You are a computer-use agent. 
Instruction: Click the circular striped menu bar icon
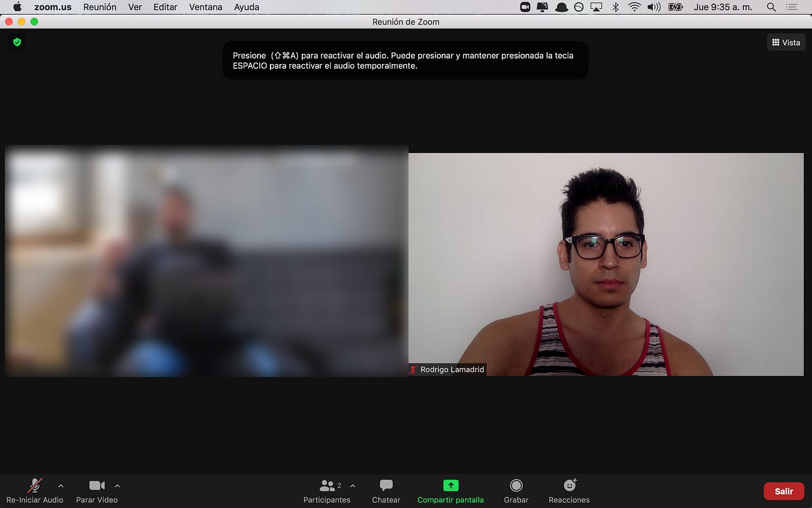coord(579,7)
